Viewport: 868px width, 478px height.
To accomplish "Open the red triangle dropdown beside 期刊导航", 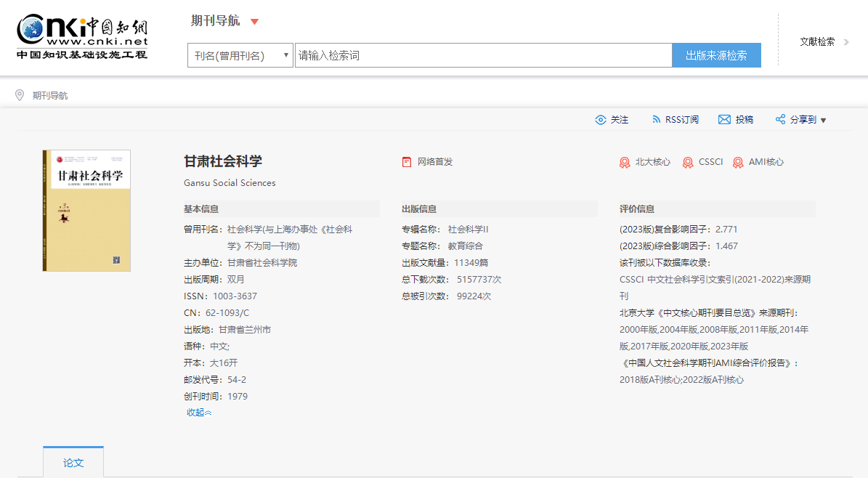I will coord(255,22).
